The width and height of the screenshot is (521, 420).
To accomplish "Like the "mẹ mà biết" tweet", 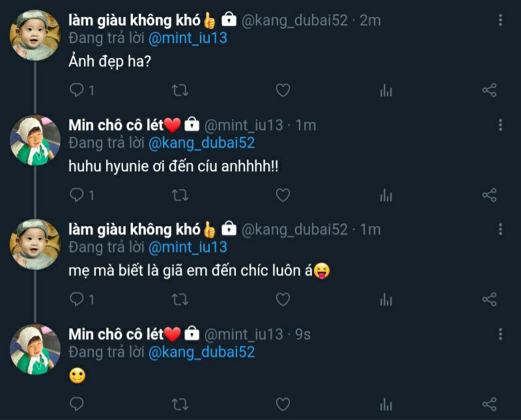I will 283,299.
